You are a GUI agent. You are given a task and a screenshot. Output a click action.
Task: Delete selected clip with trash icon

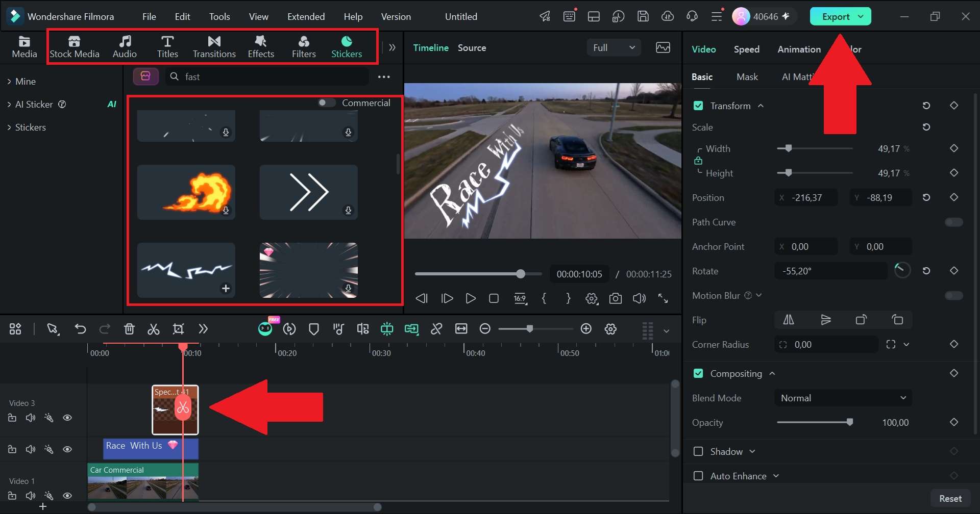[x=129, y=329]
